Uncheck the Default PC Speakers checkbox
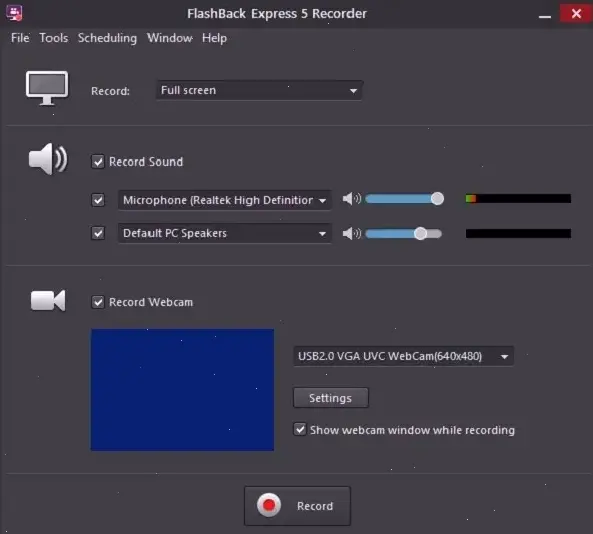Image resolution: width=593 pixels, height=534 pixels. pyautogui.click(x=98, y=233)
